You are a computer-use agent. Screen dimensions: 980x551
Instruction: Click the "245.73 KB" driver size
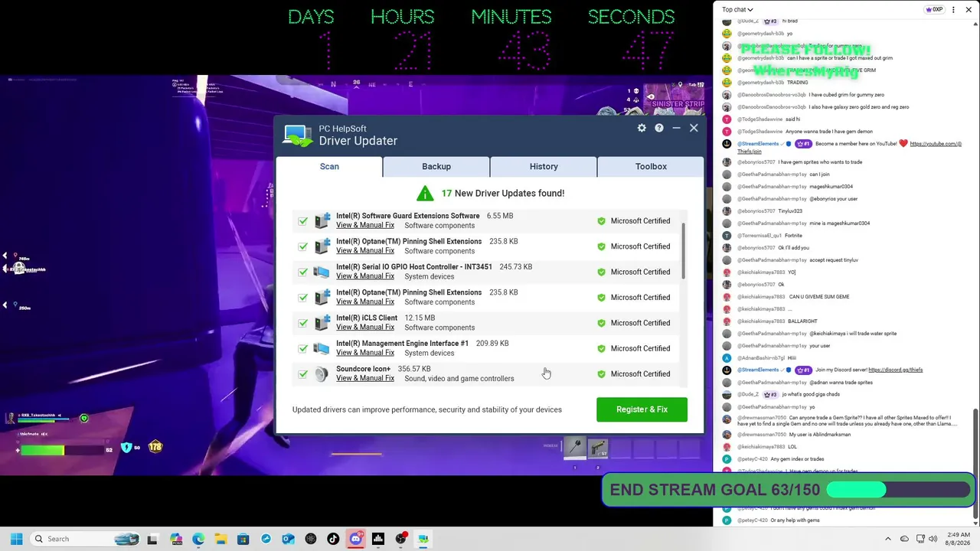(515, 267)
